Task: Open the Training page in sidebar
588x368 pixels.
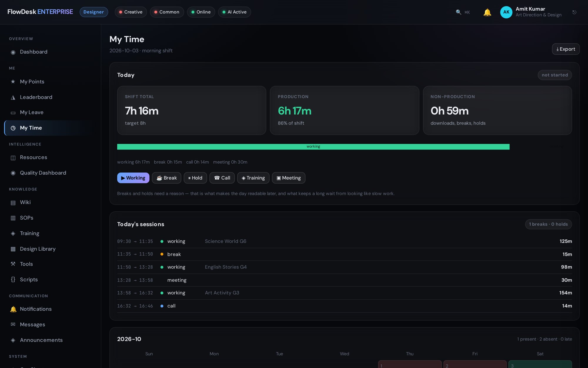Action: coord(51,233)
